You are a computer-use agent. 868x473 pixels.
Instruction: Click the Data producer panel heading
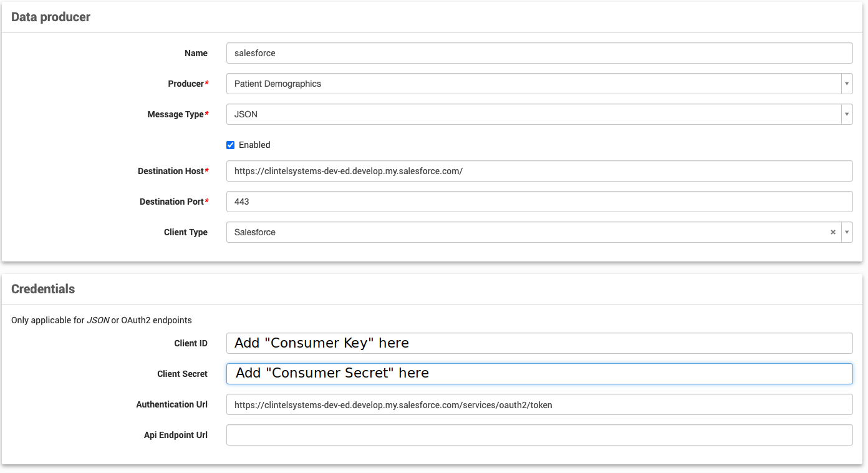51,17
